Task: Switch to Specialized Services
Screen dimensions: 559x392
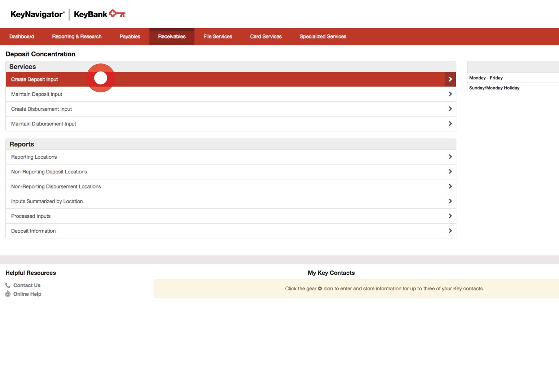Action: coord(322,36)
